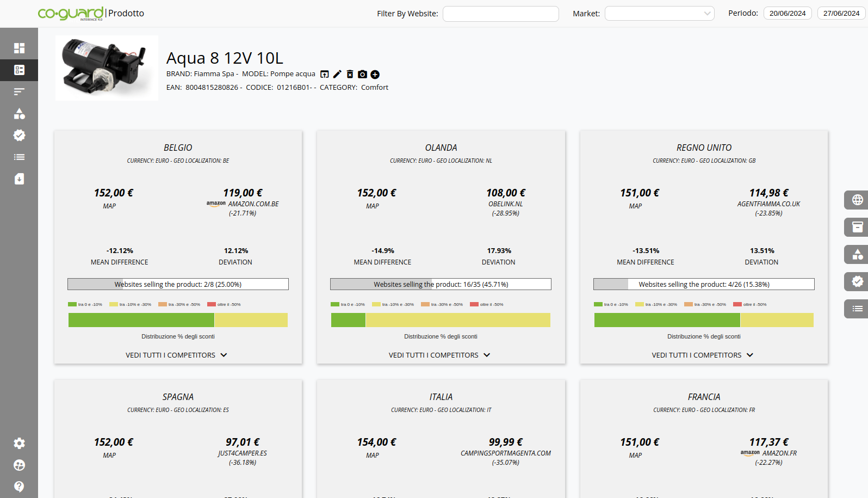Open the file download icon in the sidebar
Viewport: 868px width, 498px height.
tap(19, 179)
